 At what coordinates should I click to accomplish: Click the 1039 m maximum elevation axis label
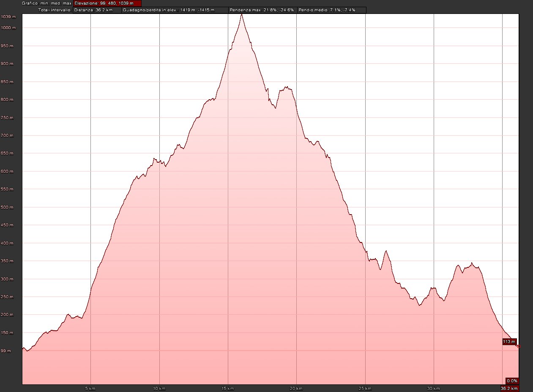[8, 17]
